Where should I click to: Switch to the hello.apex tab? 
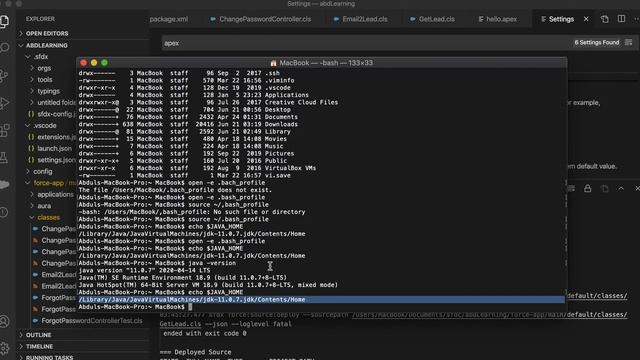point(497,19)
